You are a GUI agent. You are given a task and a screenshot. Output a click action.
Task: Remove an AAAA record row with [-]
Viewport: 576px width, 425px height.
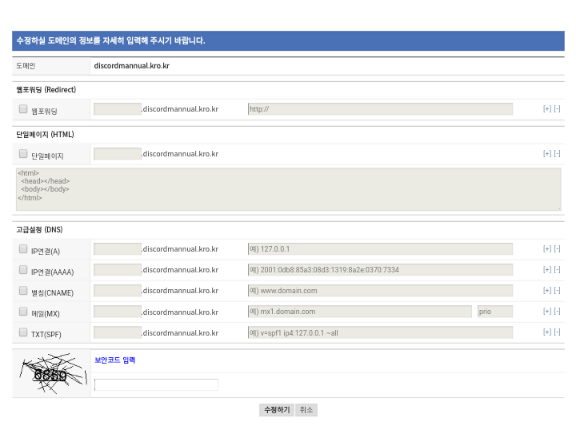pos(557,270)
